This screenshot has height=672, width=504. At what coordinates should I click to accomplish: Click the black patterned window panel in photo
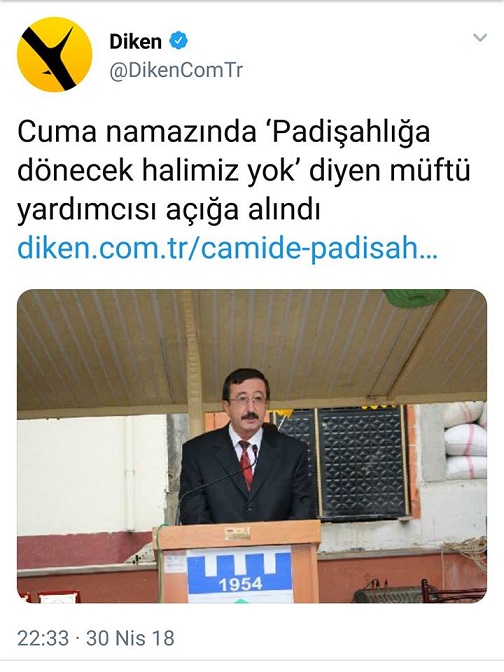click(363, 463)
